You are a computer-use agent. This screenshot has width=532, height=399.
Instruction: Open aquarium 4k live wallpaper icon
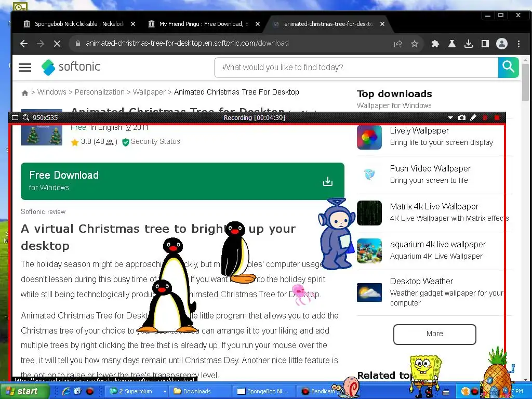click(369, 251)
